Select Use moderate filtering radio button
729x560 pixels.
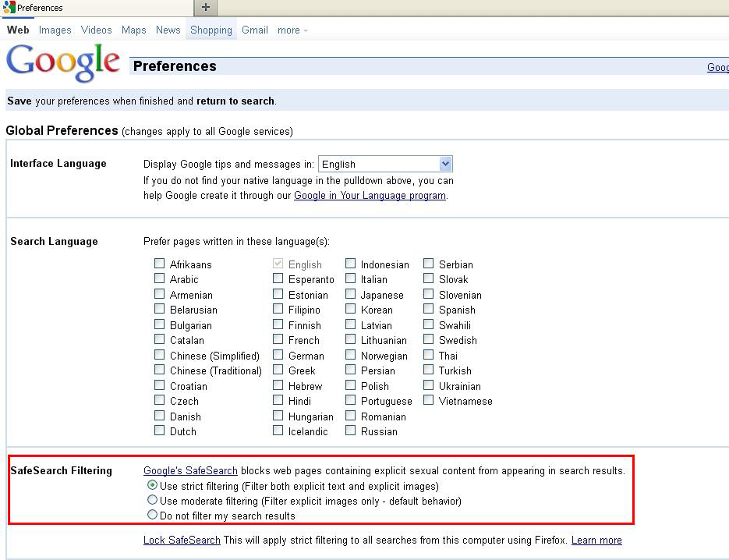[152, 500]
